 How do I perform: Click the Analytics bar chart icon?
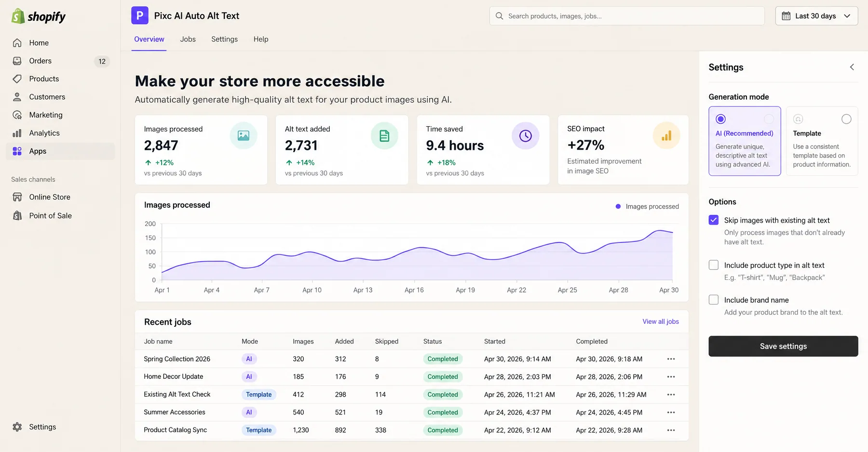[x=17, y=133]
